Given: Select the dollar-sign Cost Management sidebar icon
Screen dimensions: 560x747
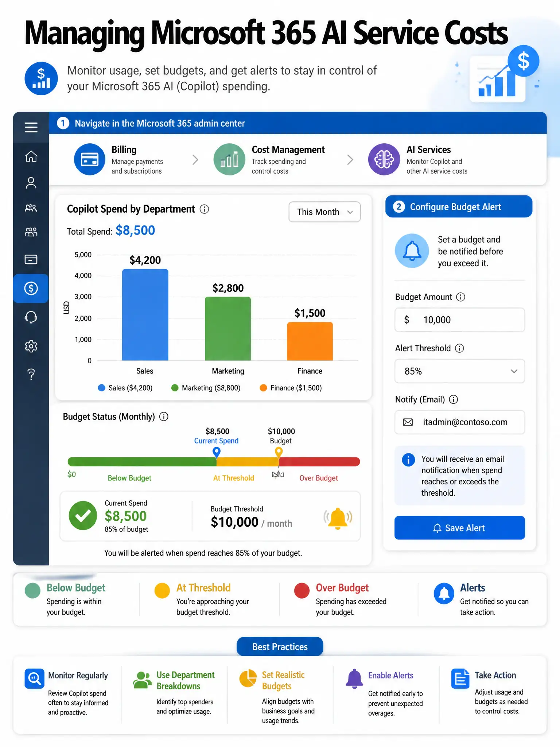Looking at the screenshot, I should 31,289.
